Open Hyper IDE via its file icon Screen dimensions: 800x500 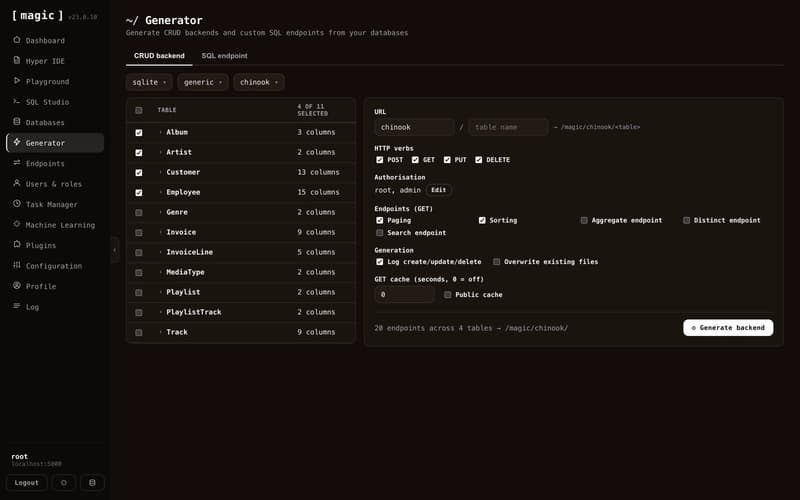[17, 60]
